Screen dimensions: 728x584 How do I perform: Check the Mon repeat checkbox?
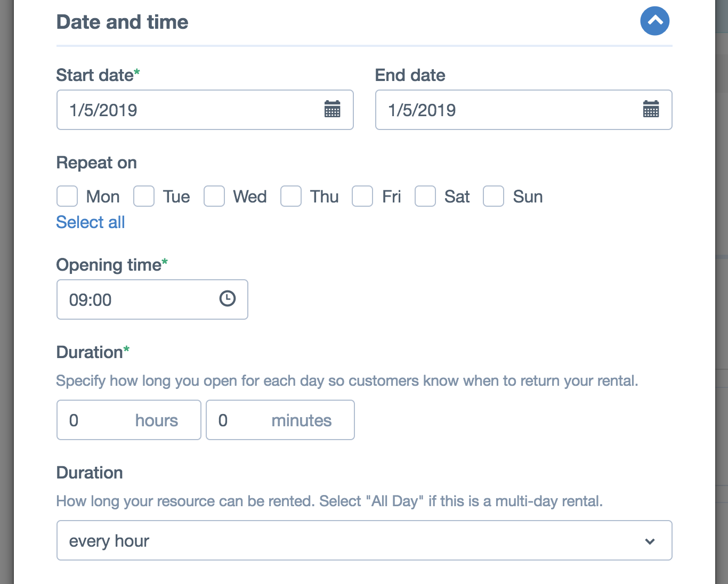tap(67, 196)
